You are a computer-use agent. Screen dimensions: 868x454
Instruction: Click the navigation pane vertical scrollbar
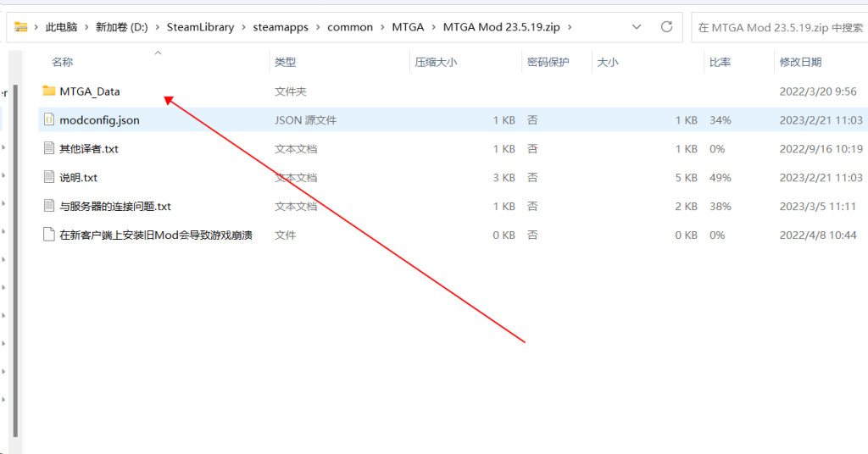(15, 260)
